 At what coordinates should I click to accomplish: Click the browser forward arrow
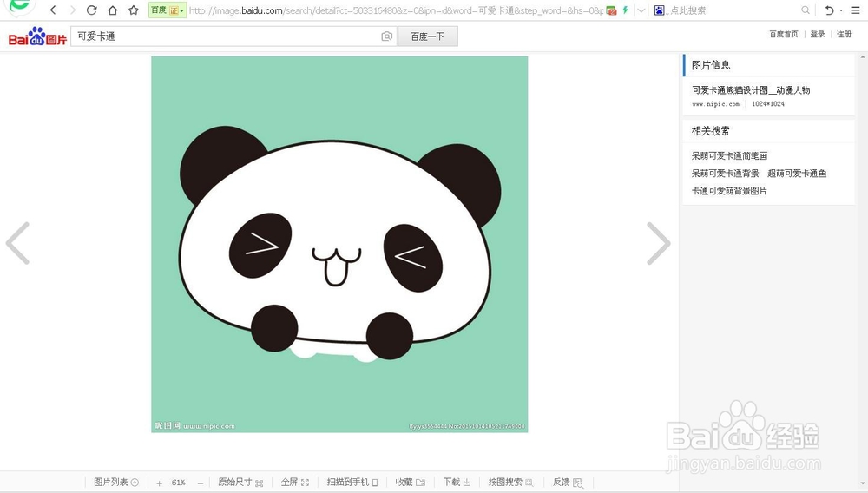coord(73,10)
